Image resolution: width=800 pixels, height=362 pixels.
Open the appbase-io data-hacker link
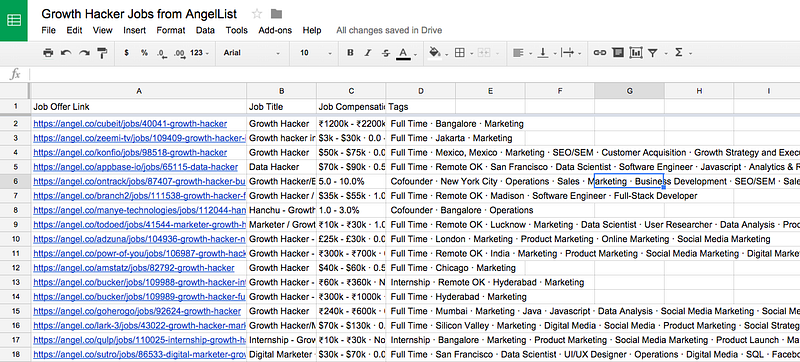coord(135,167)
